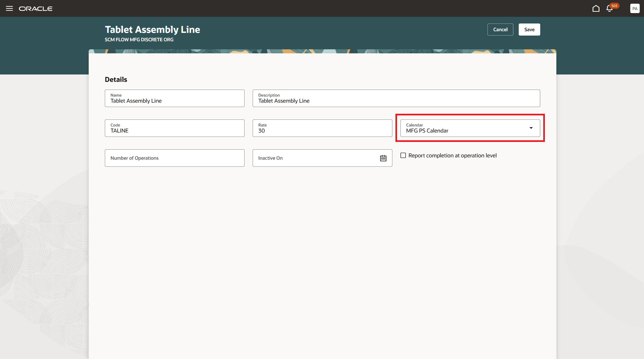Click the Details section heading

coord(116,80)
